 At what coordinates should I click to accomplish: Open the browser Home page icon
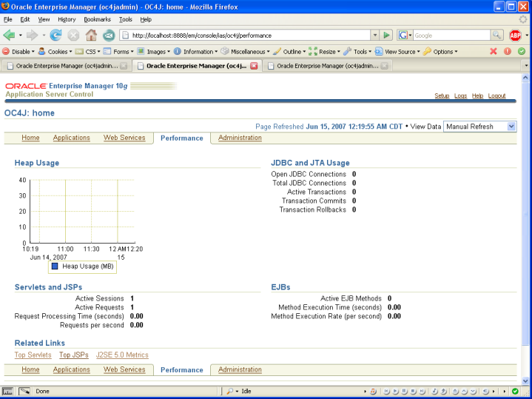coord(91,35)
